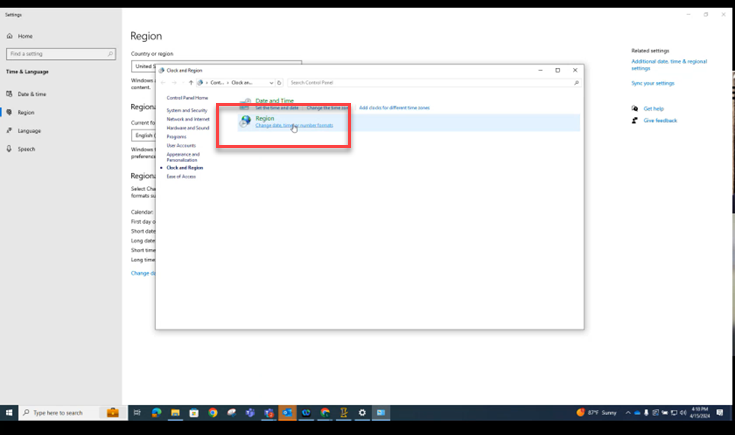Refresh the Control Panel address bar
The width and height of the screenshot is (735, 435).
click(x=279, y=82)
